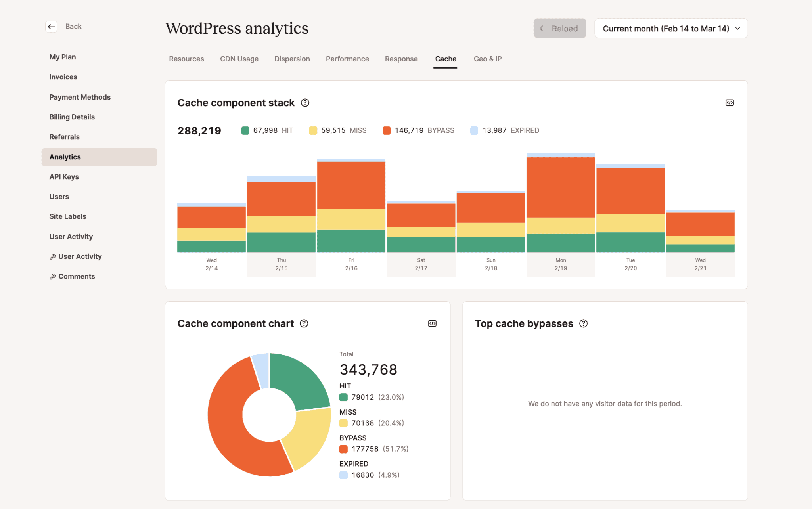The width and height of the screenshot is (812, 509).
Task: Click the wrench icon beside User Activity
Action: (53, 256)
